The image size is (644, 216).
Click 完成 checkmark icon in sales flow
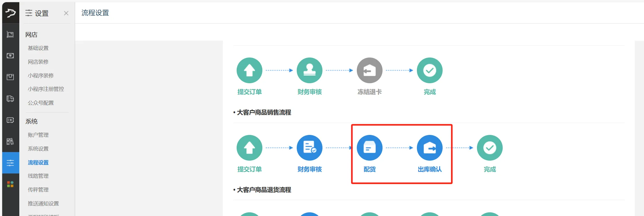[x=490, y=148]
